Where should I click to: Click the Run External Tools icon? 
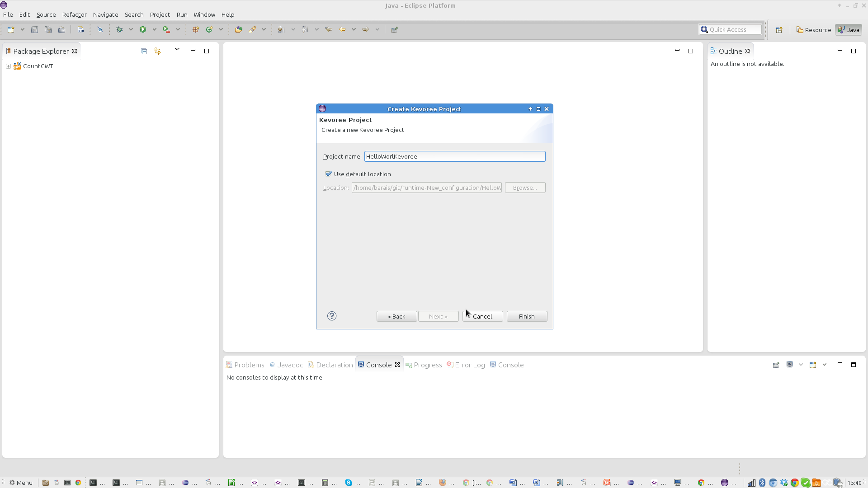[166, 29]
